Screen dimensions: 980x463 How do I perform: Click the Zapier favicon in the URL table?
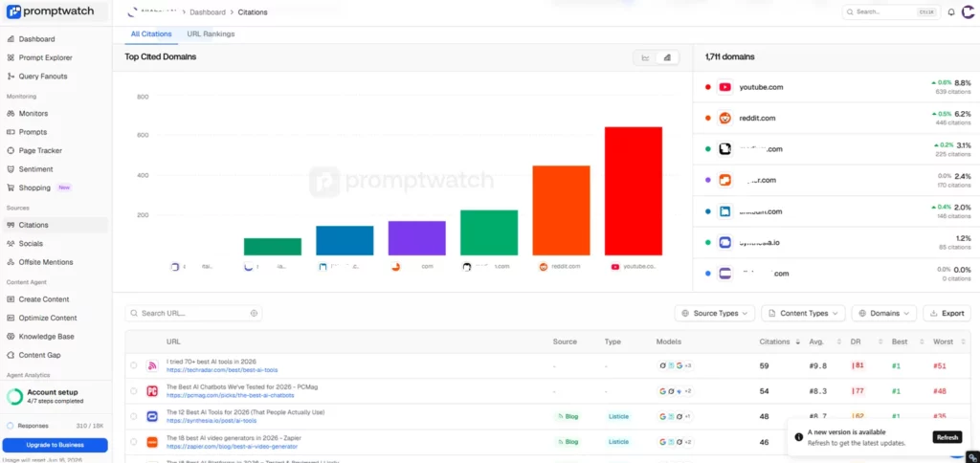pos(152,442)
